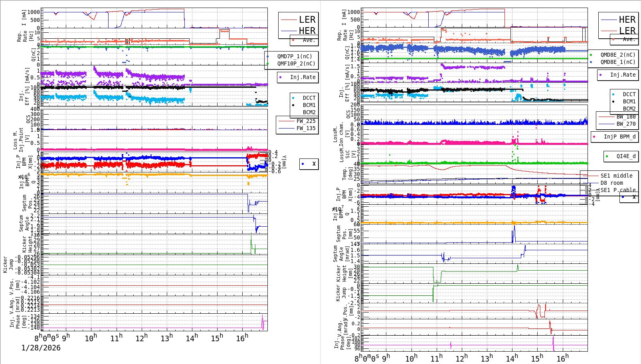
Task: Click the HER legend entry in left plot
Action: click(307, 31)
